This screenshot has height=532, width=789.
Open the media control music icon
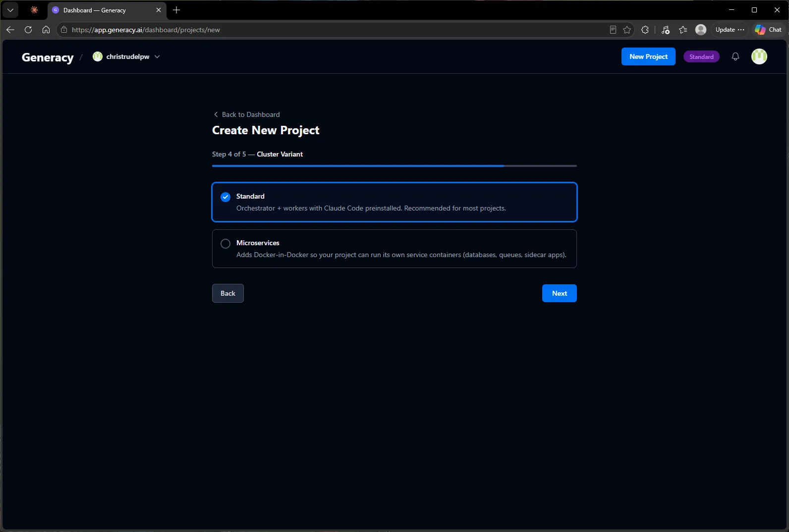[666, 30]
